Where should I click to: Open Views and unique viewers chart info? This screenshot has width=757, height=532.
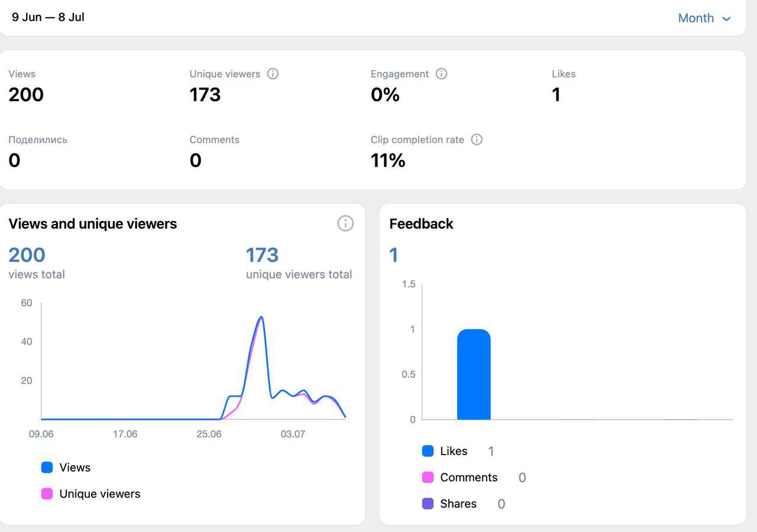345,223
